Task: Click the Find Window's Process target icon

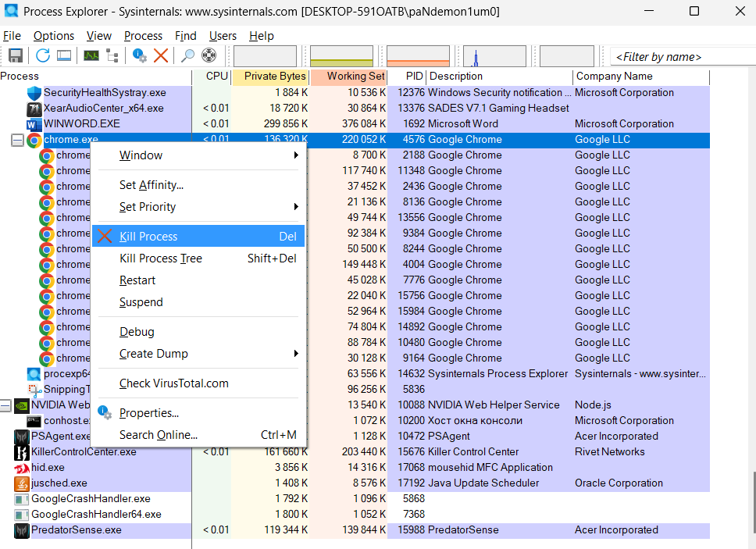Action: tap(209, 56)
